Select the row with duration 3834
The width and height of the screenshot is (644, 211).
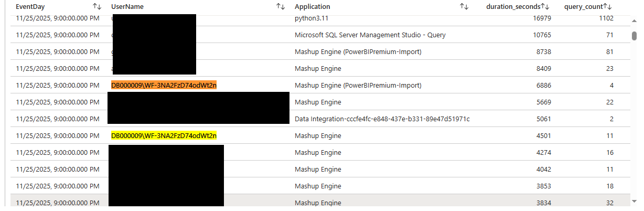coord(315,203)
